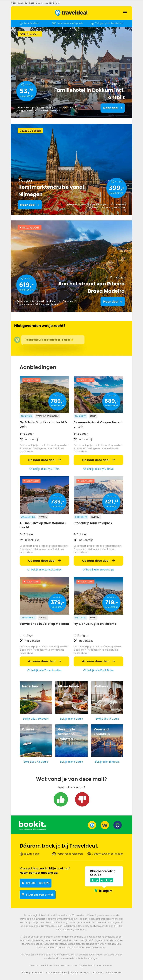Click Bel 088 - 033 1528 button
Image resolution: width=143 pixels, height=980 pixels.
[x=35, y=883]
